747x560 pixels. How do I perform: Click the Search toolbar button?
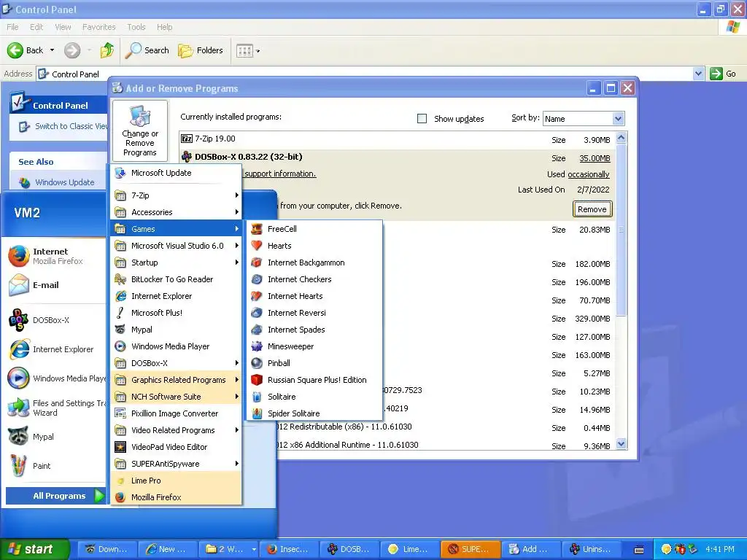click(x=147, y=50)
